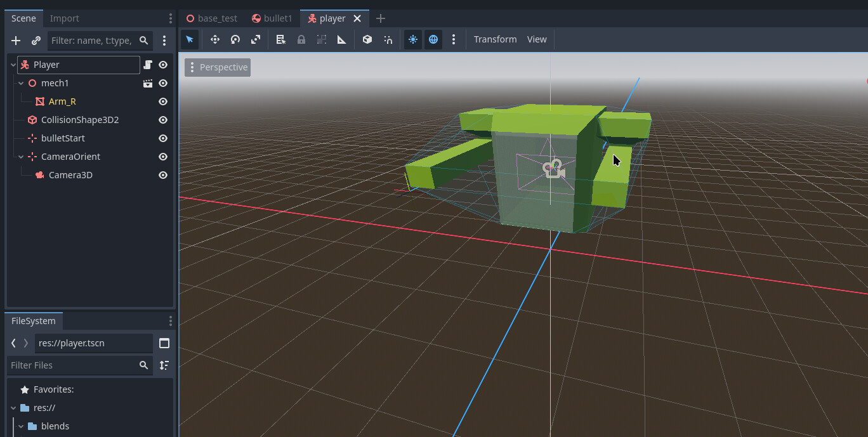Click the script icon beside Player
868x437 pixels.
(x=148, y=64)
